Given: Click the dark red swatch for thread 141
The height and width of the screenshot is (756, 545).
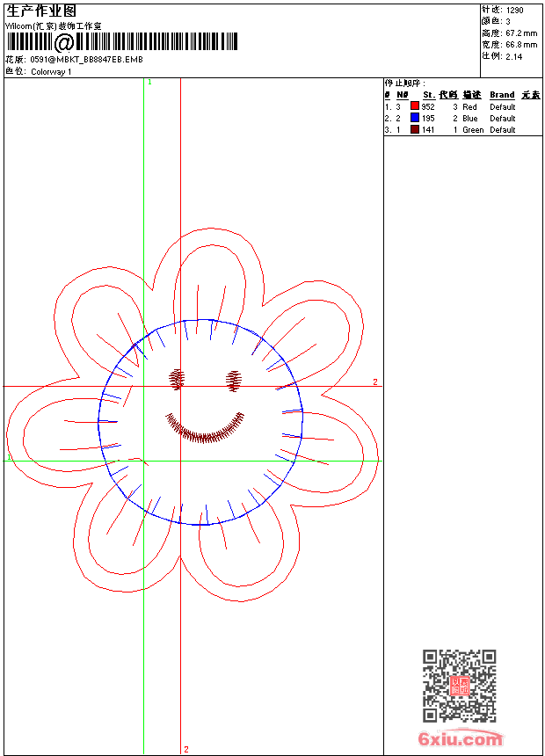Looking at the screenshot, I should pyautogui.click(x=415, y=129).
